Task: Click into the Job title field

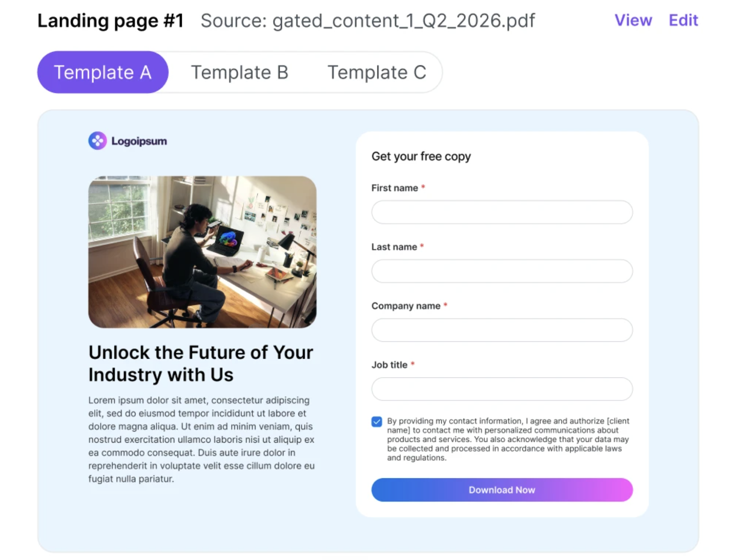Action: (x=502, y=389)
